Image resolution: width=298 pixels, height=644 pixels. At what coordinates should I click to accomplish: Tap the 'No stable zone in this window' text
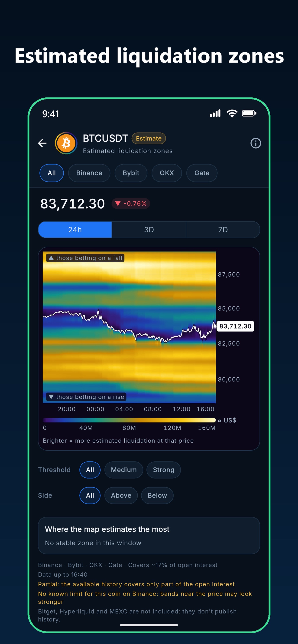click(93, 543)
